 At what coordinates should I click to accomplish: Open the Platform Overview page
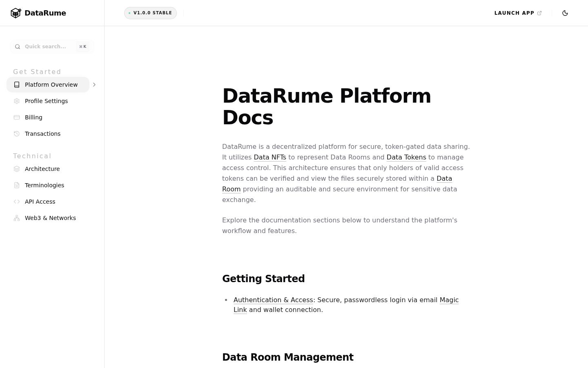coord(48,85)
